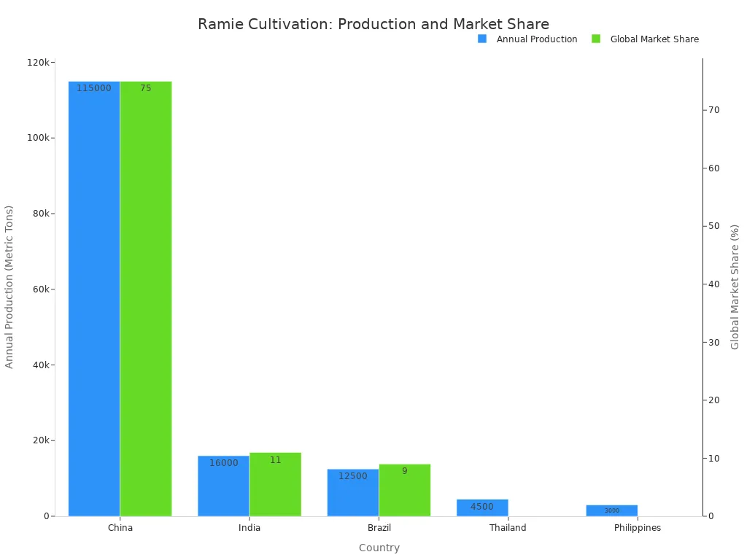Toggle the Global Market Share legend label
This screenshot has width=747, height=560.
[654, 39]
